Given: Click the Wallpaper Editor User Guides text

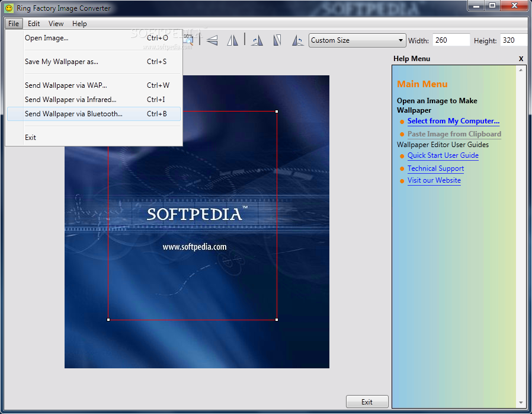Looking at the screenshot, I should pos(443,145).
